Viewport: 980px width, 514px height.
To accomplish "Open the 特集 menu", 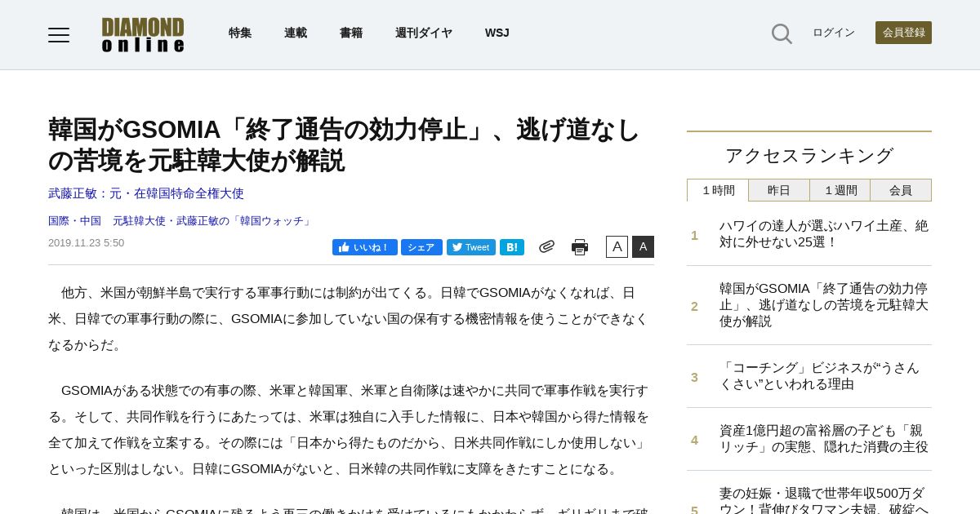I will tap(240, 33).
